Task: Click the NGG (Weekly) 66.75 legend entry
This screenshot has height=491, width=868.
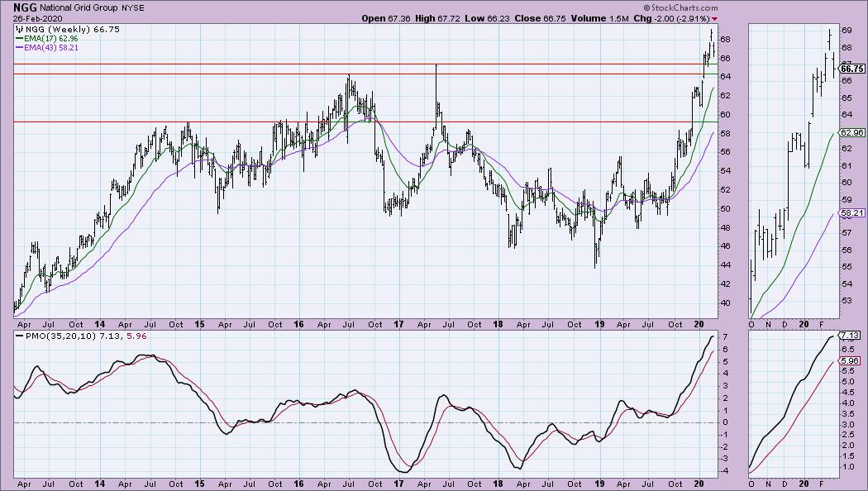Action: pyautogui.click(x=69, y=29)
